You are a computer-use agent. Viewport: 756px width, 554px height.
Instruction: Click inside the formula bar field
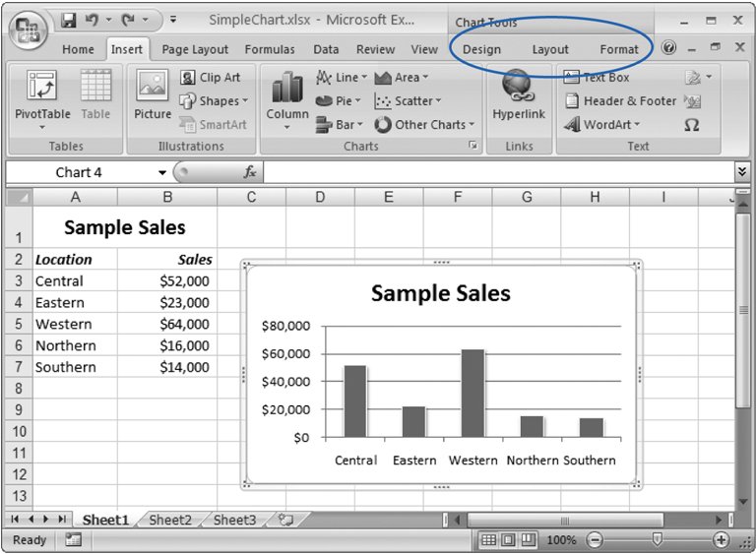tap(492, 172)
